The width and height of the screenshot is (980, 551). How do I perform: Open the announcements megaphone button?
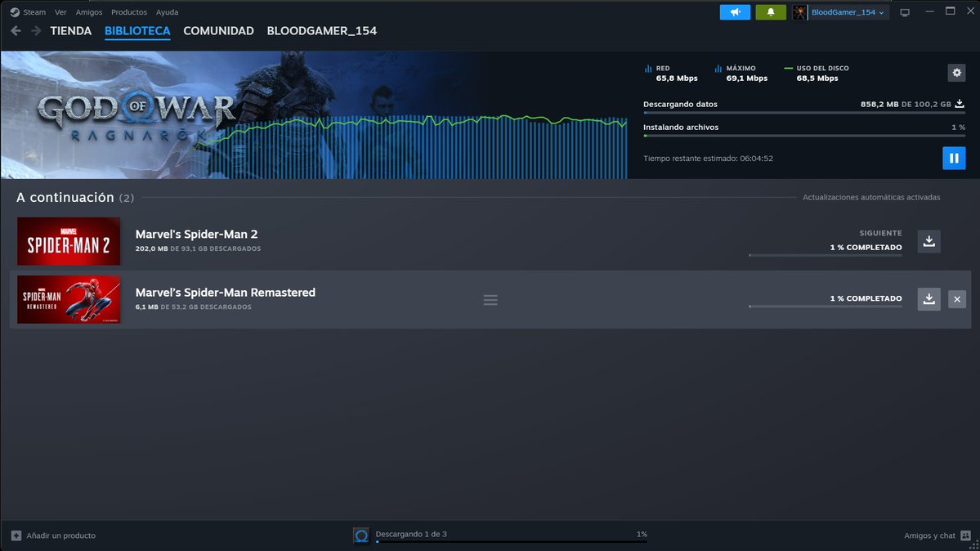735,12
